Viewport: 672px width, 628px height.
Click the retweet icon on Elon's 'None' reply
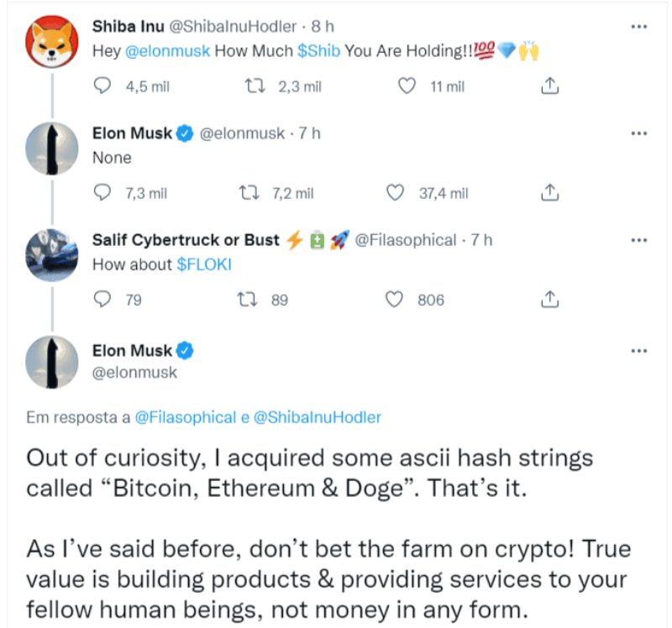click(249, 191)
